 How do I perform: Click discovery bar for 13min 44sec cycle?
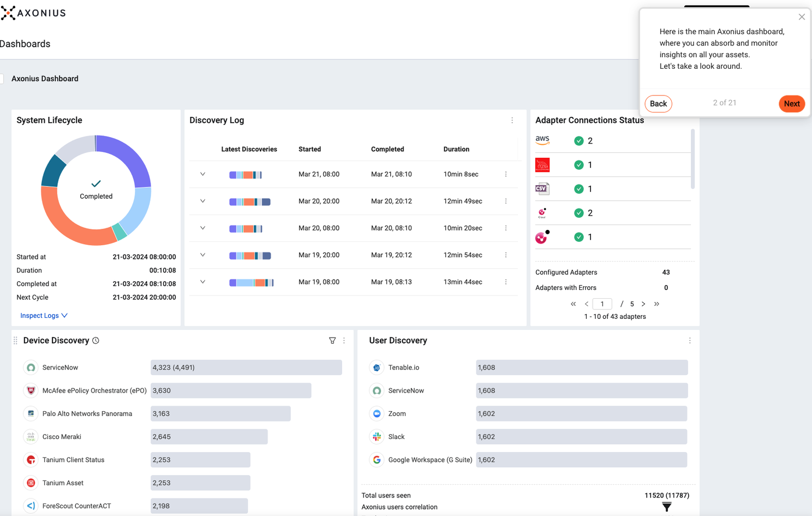[252, 283]
